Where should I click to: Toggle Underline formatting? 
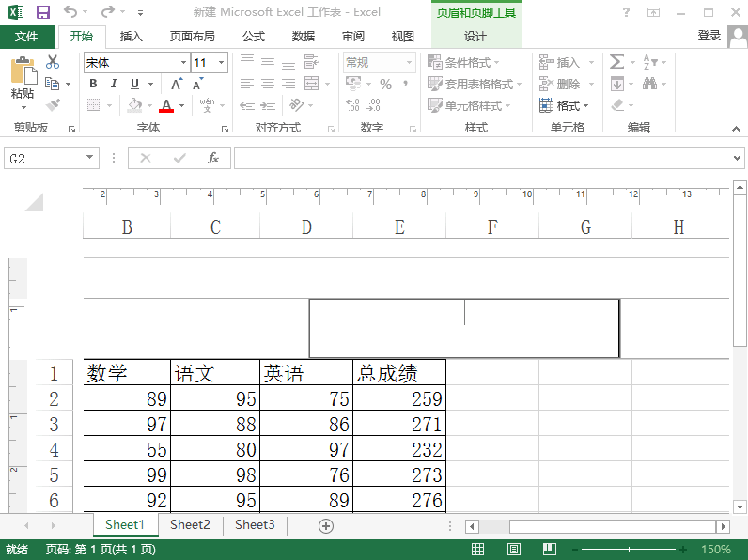coord(135,84)
